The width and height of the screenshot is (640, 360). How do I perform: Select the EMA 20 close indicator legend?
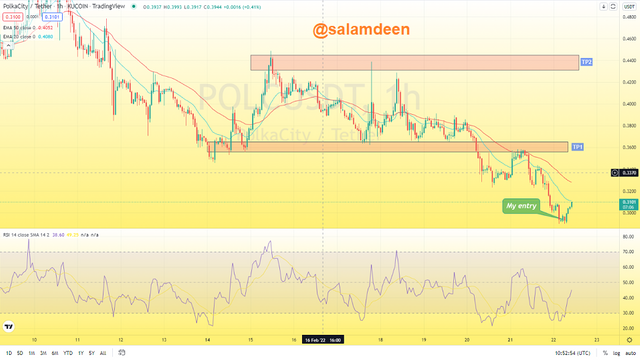pos(28,37)
